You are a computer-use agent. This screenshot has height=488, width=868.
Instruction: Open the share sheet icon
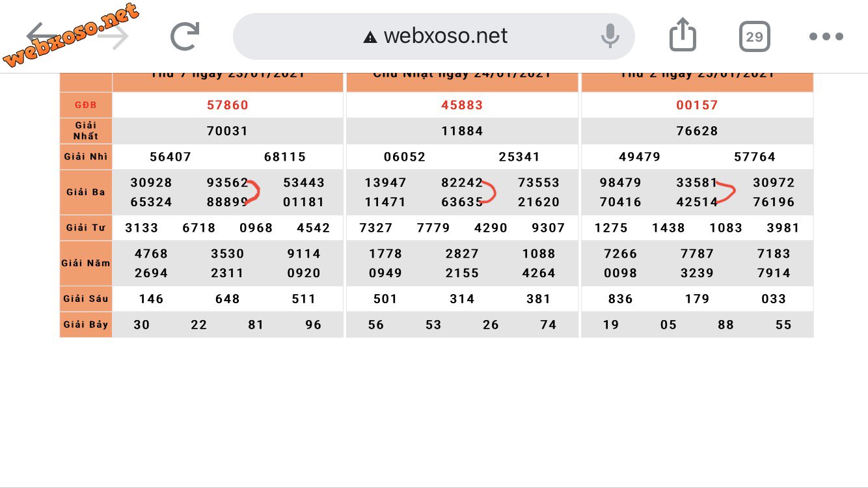pos(683,36)
